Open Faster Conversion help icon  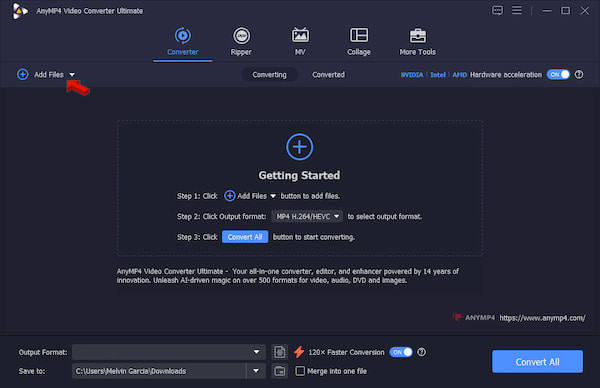click(421, 352)
